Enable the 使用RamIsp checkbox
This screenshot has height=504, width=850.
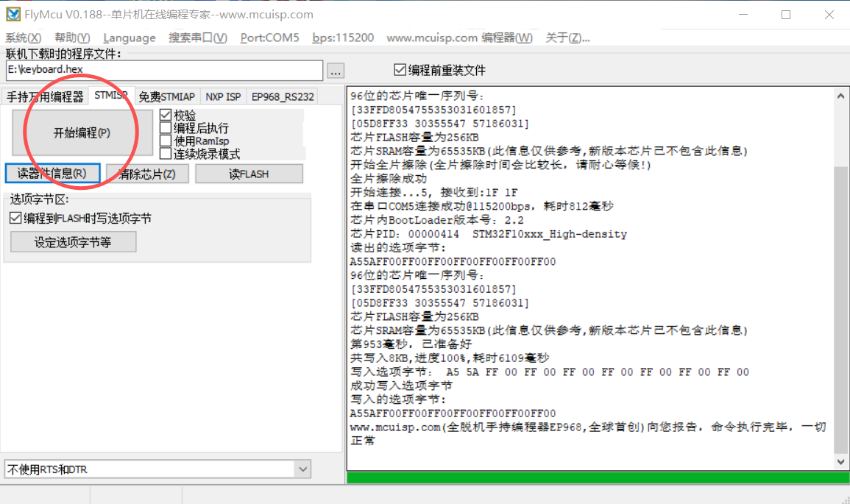click(x=166, y=141)
